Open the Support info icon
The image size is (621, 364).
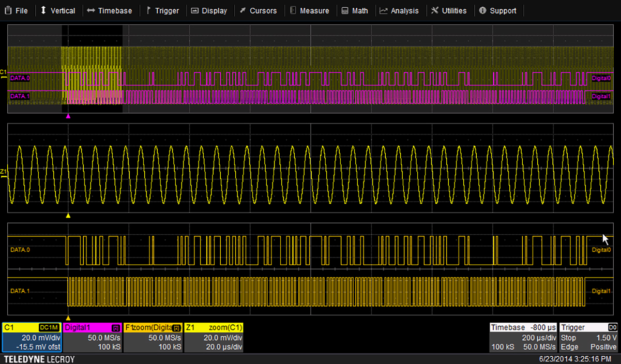coord(482,10)
